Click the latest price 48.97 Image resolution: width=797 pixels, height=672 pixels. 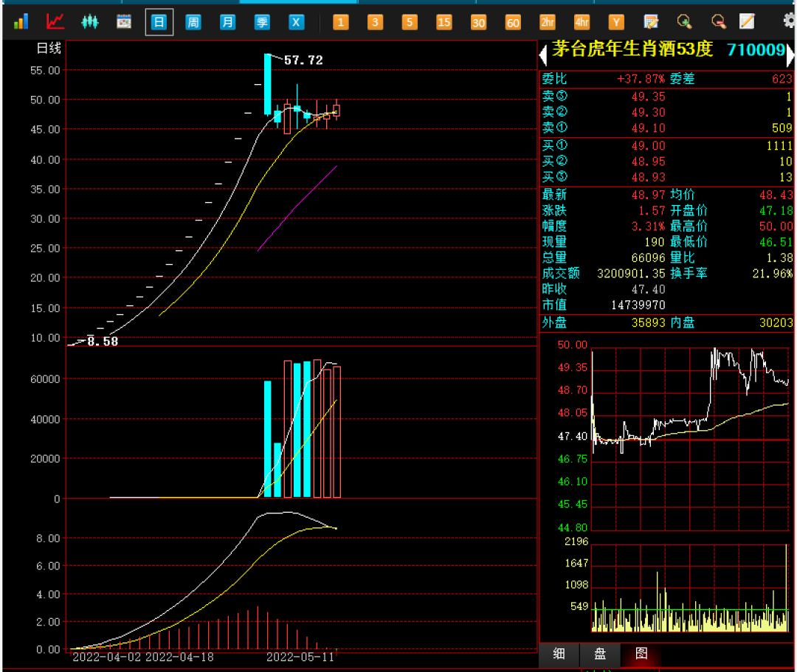tap(648, 195)
